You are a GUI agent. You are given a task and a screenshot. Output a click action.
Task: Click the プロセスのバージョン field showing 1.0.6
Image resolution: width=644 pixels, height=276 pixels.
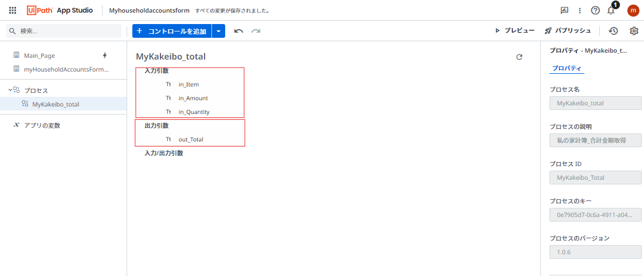(595, 252)
